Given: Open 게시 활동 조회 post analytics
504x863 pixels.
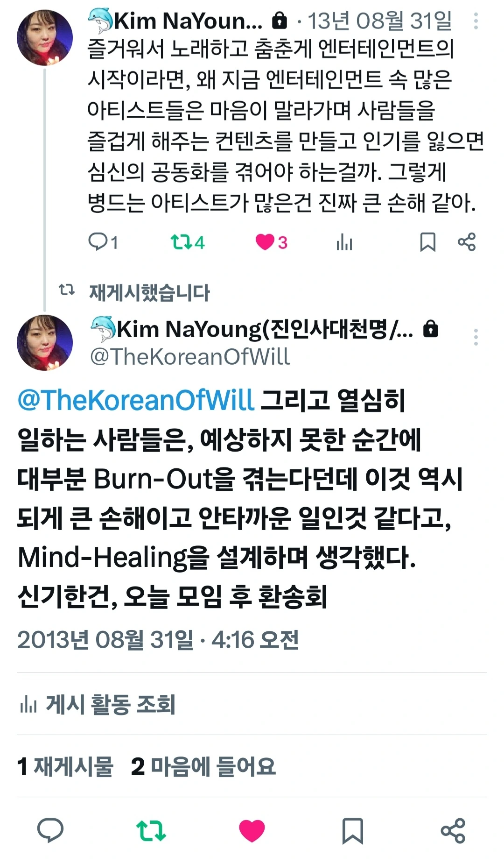Looking at the screenshot, I should (x=97, y=704).
